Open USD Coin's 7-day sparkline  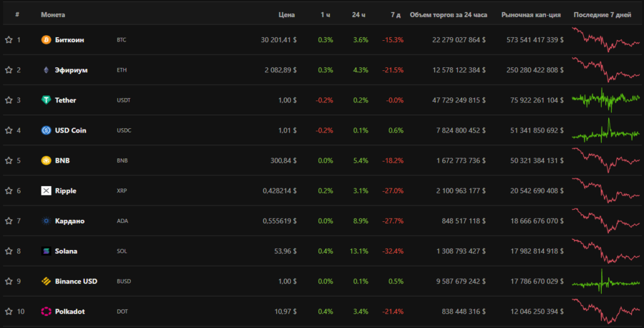(606, 130)
